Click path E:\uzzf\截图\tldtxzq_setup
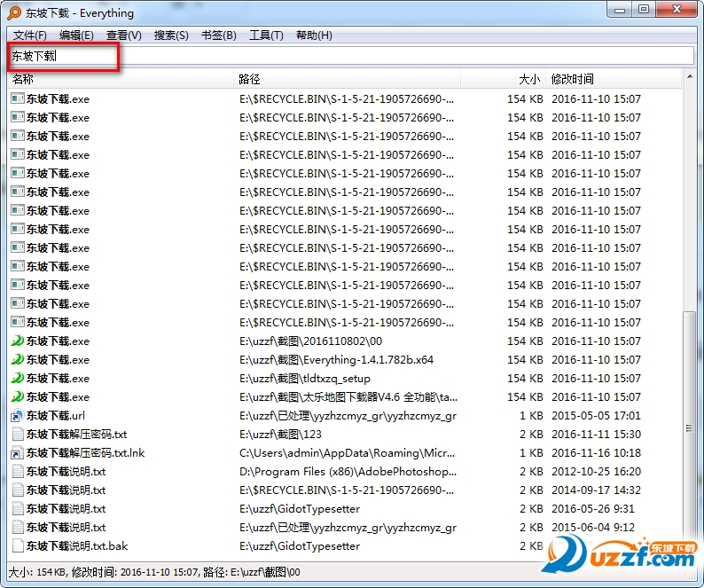Image resolution: width=704 pixels, height=588 pixels. (x=305, y=379)
